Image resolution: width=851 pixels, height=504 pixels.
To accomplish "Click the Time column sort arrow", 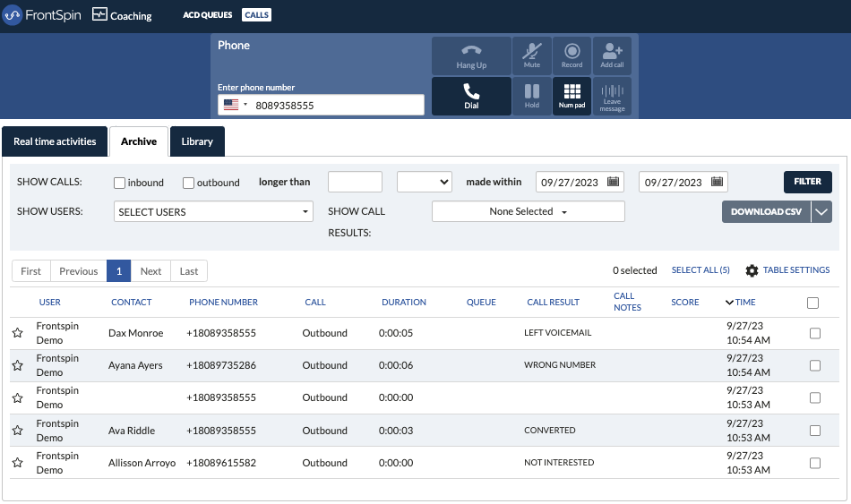I will [x=729, y=303].
